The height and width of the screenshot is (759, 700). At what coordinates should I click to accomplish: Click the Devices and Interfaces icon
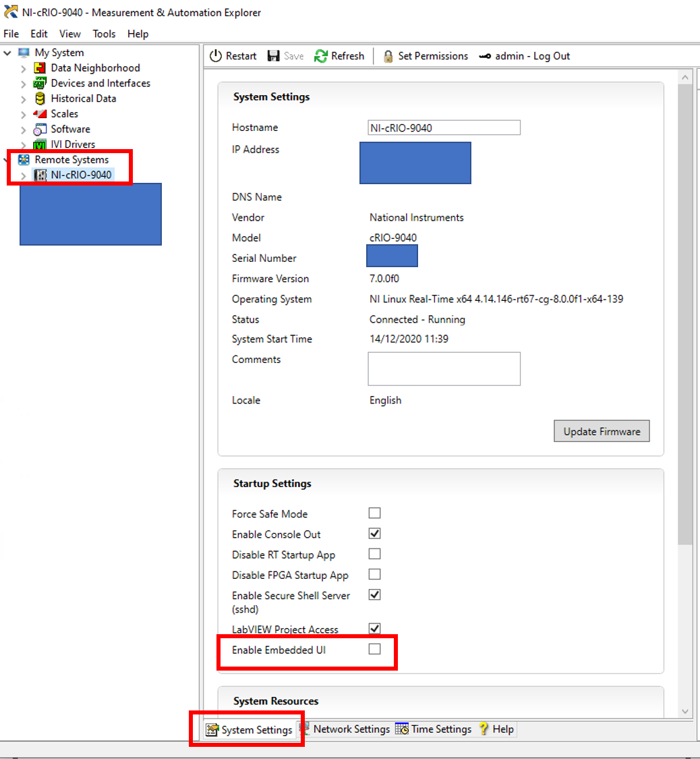tap(40, 83)
